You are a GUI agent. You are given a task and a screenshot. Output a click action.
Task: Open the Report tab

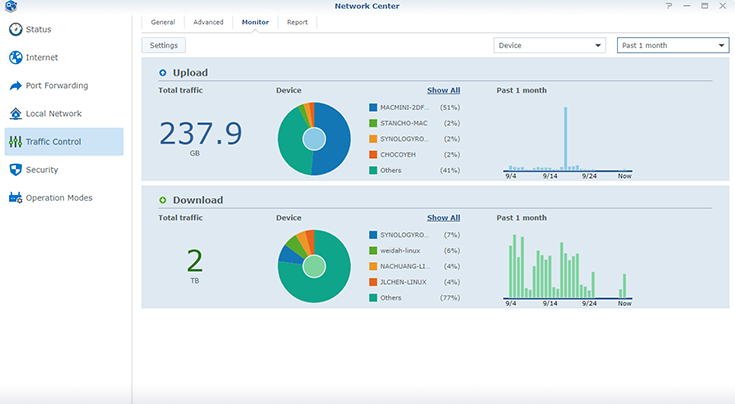pos(297,22)
